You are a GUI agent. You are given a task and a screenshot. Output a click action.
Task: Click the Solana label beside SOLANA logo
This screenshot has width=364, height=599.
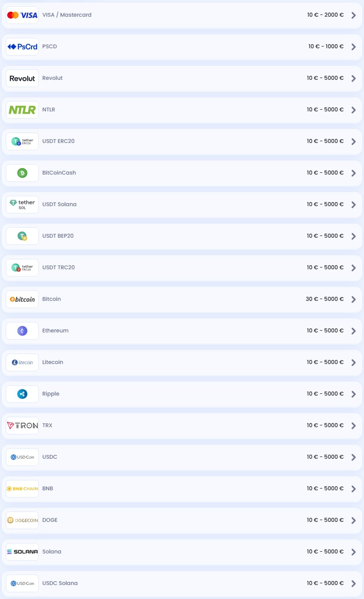pyautogui.click(x=52, y=552)
